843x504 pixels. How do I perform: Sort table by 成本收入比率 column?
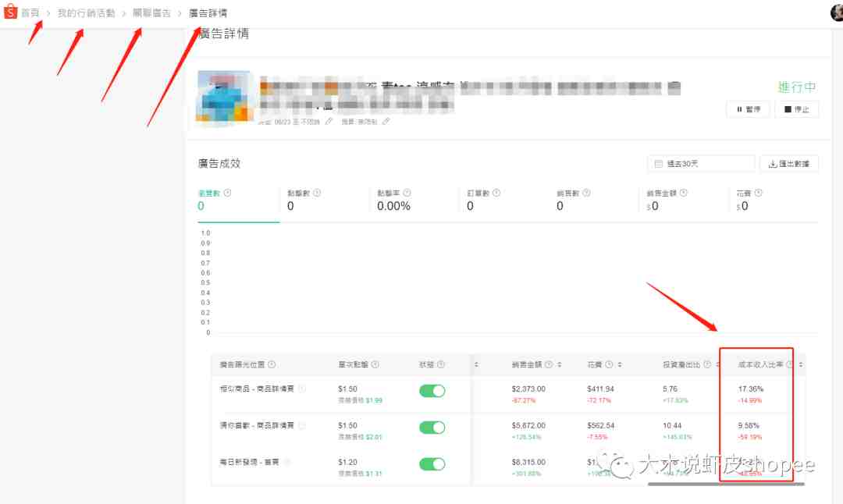tap(801, 364)
